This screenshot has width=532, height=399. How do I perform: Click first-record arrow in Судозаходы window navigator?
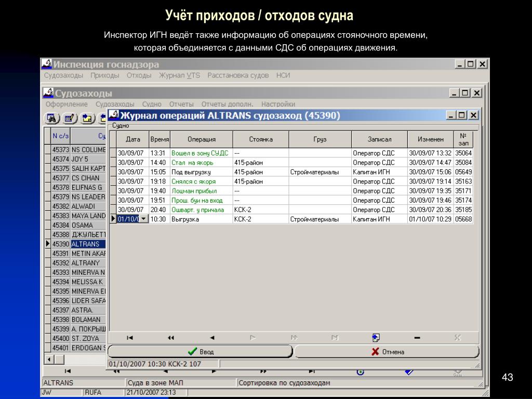[x=68, y=371]
